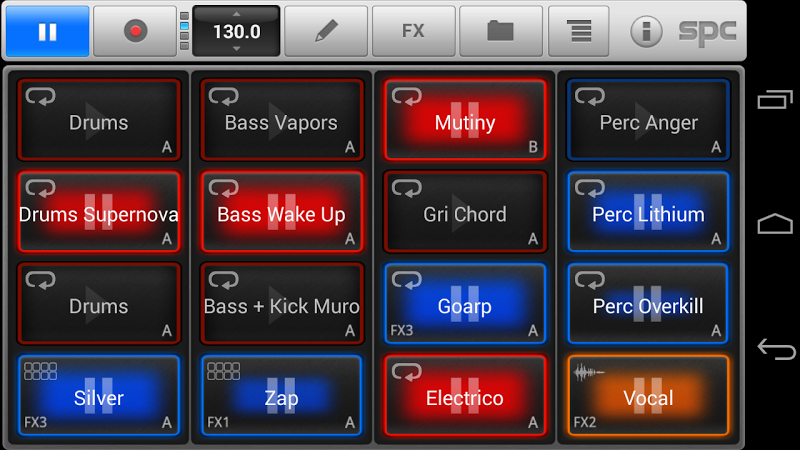Go to Android home screen
The height and width of the screenshot is (450, 800).
pos(775,223)
